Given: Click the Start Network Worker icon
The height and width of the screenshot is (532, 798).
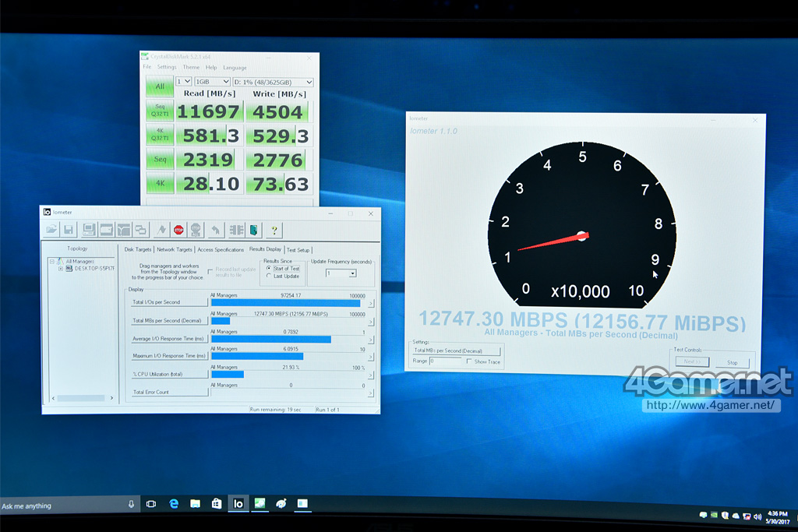Looking at the screenshot, I should 124,230.
